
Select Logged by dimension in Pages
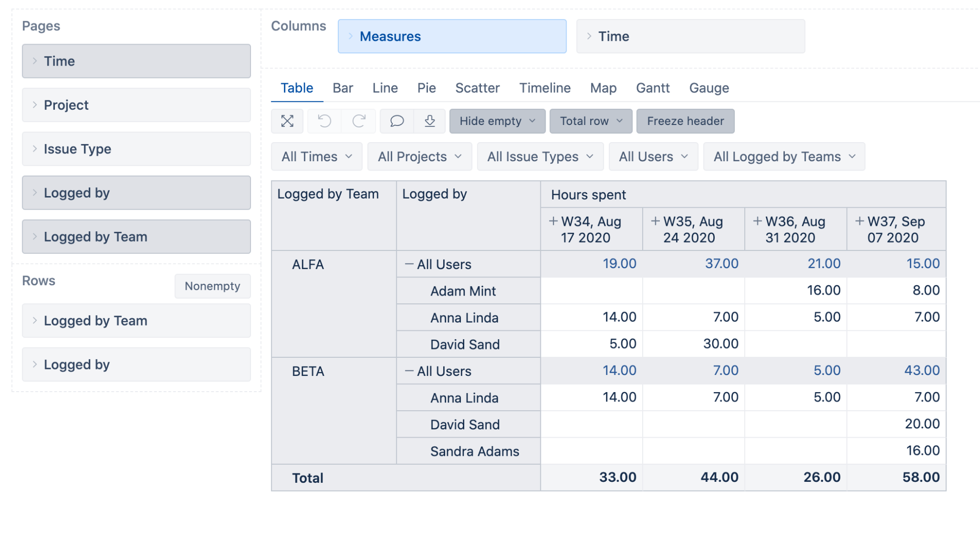(136, 193)
